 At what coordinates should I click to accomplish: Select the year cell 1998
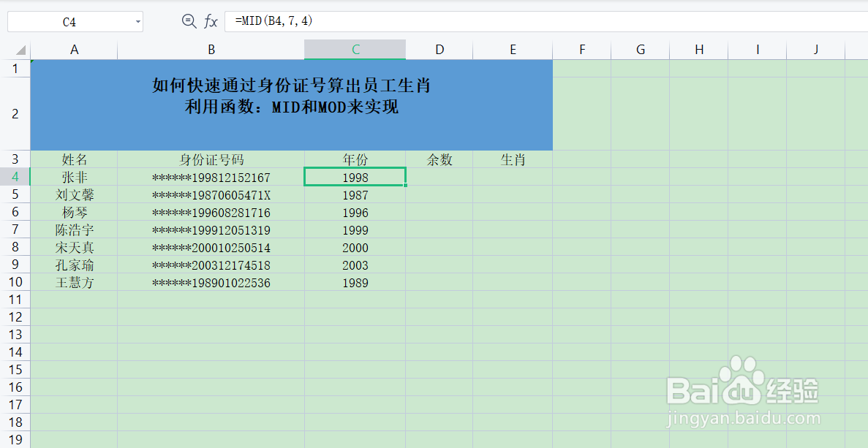[x=355, y=177]
